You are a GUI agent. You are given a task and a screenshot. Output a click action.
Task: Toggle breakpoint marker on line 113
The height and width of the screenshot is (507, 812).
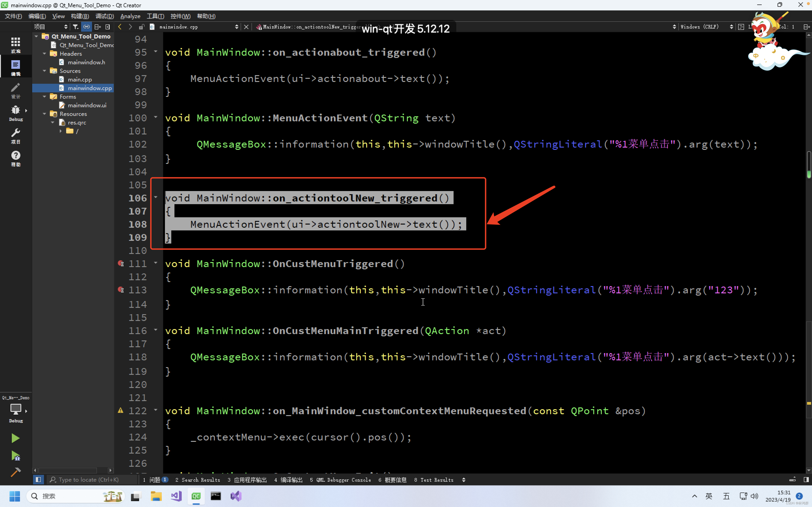pyautogui.click(x=121, y=290)
